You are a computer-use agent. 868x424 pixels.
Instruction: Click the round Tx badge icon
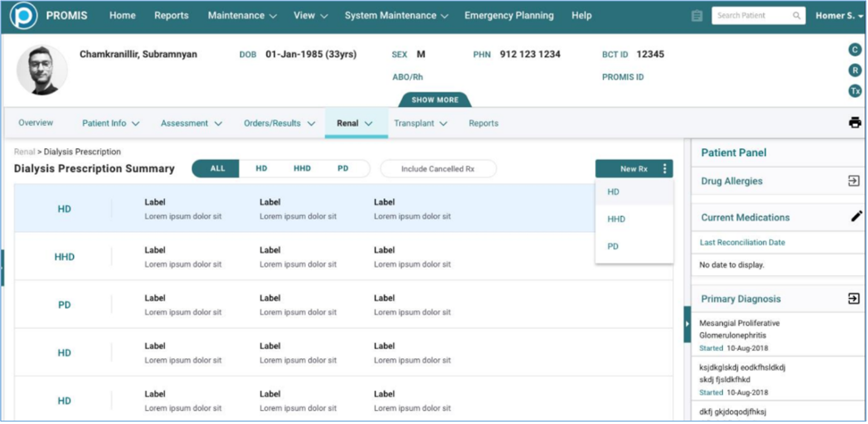(x=854, y=91)
